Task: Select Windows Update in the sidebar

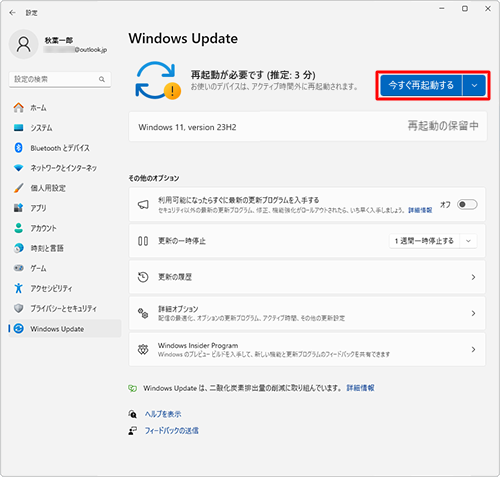Action: [65, 328]
